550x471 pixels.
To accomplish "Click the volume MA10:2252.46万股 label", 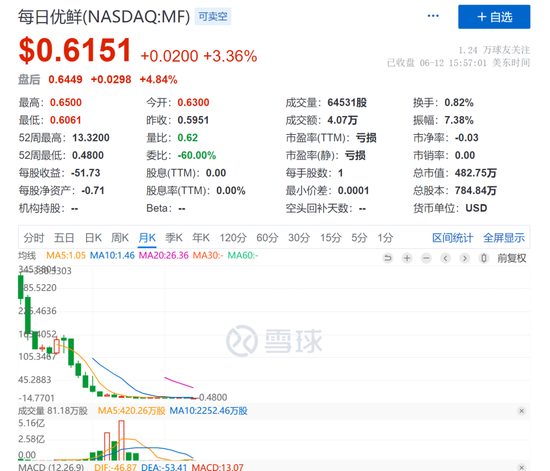I will (x=208, y=411).
